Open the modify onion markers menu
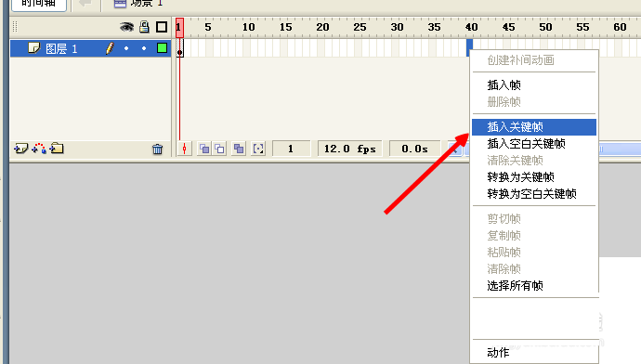Image resolution: width=641 pixels, height=364 pixels. [258, 149]
